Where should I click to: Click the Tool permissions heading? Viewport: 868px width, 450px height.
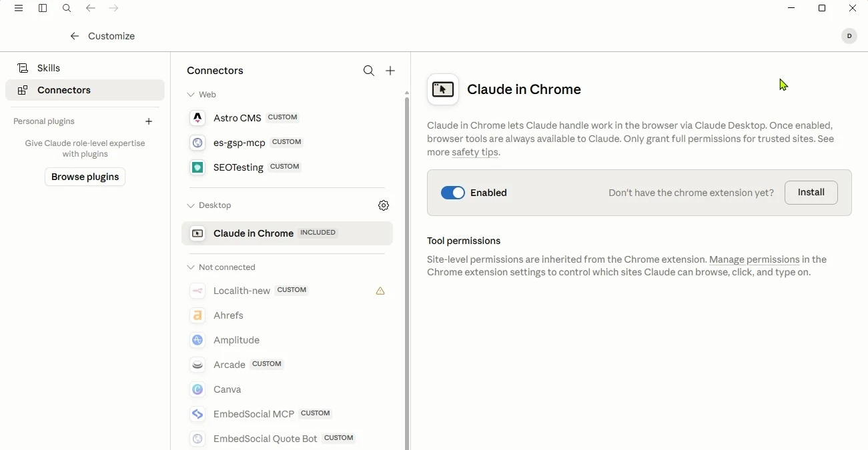click(x=464, y=241)
